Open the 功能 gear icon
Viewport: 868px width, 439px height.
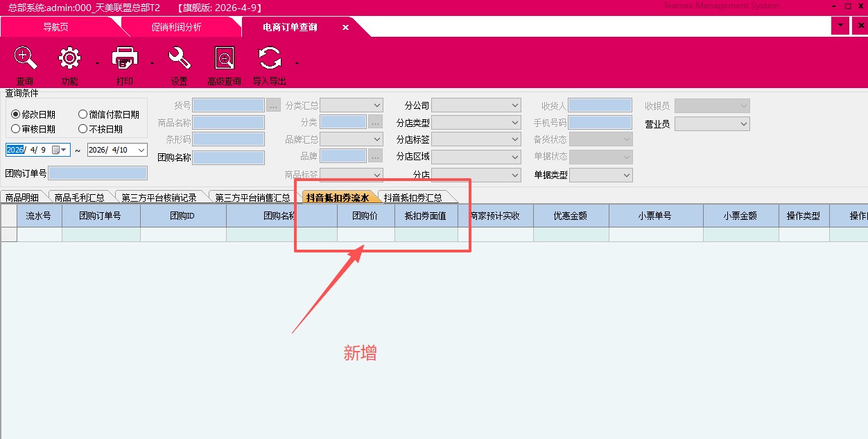(x=69, y=59)
